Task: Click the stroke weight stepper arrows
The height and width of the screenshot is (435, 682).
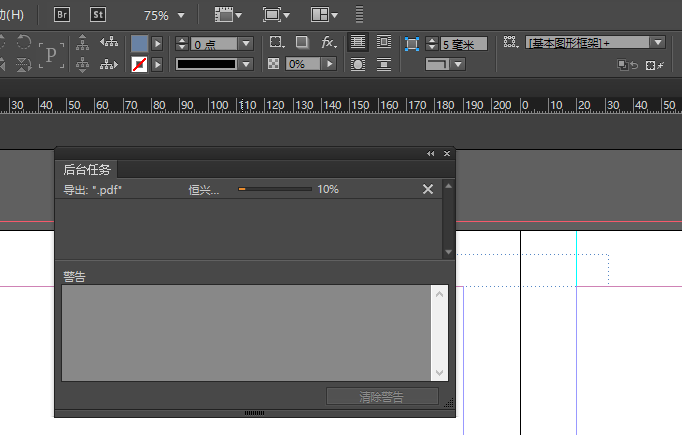Action: (x=182, y=44)
